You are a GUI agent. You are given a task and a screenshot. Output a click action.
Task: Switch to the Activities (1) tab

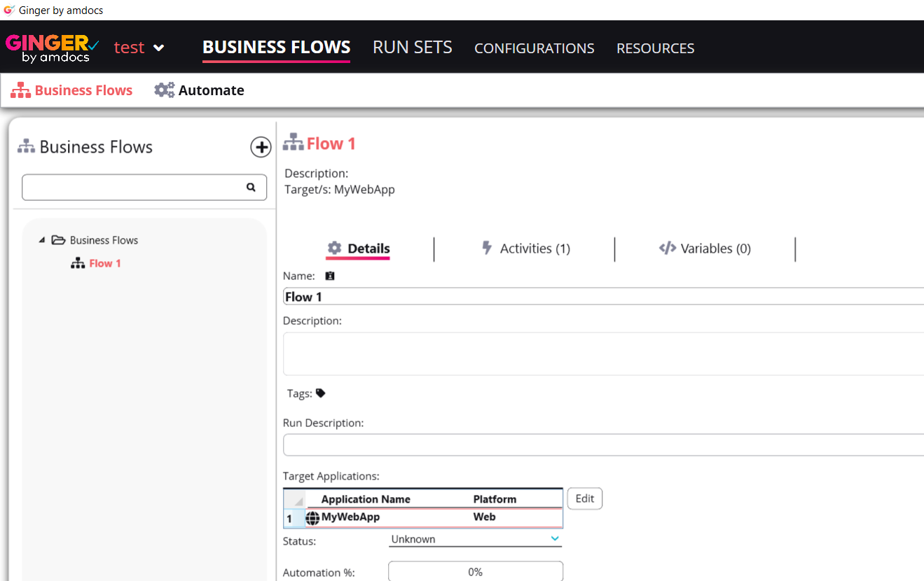tap(525, 248)
